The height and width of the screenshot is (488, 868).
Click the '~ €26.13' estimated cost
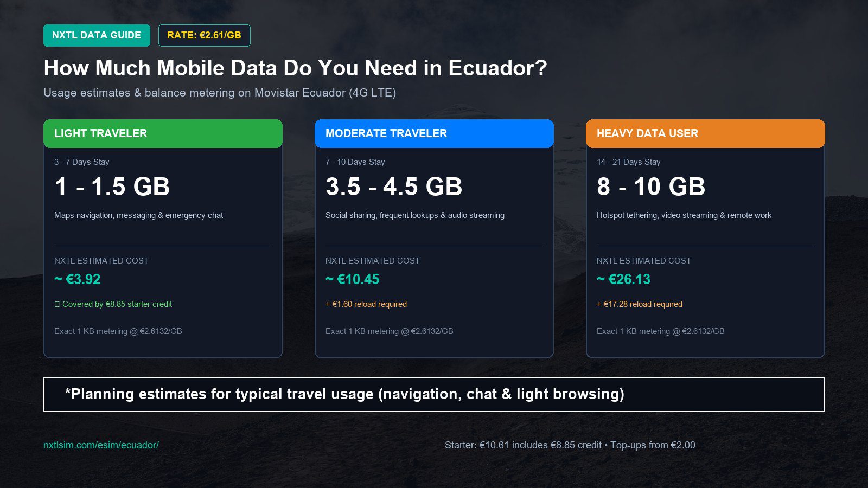tap(624, 279)
